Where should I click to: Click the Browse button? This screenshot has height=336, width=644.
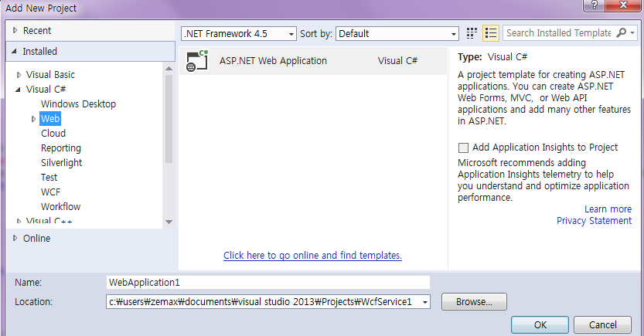[x=473, y=301]
